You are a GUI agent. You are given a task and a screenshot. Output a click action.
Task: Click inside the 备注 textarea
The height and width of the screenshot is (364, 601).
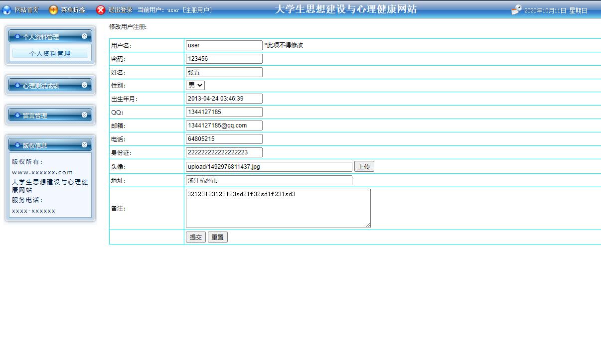pos(278,208)
